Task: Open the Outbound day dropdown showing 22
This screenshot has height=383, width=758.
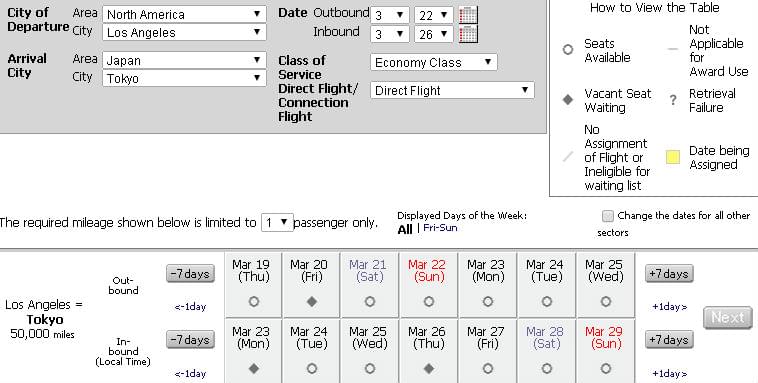Action: click(x=434, y=15)
